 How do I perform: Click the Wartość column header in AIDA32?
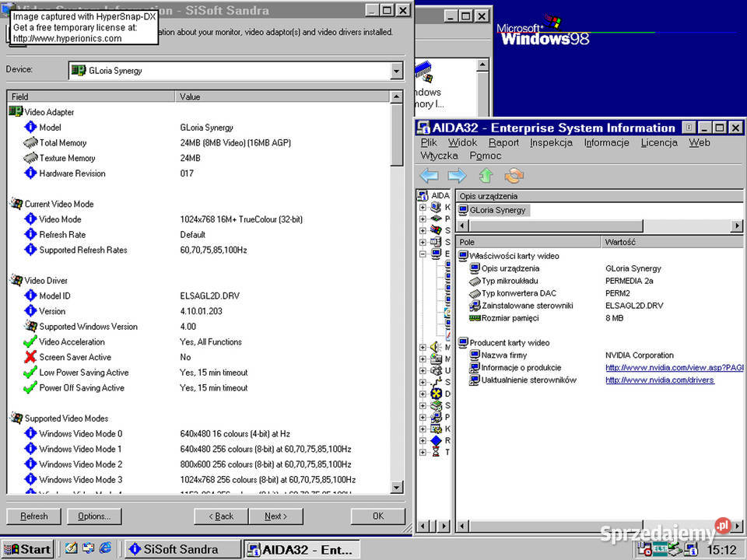(x=672, y=242)
